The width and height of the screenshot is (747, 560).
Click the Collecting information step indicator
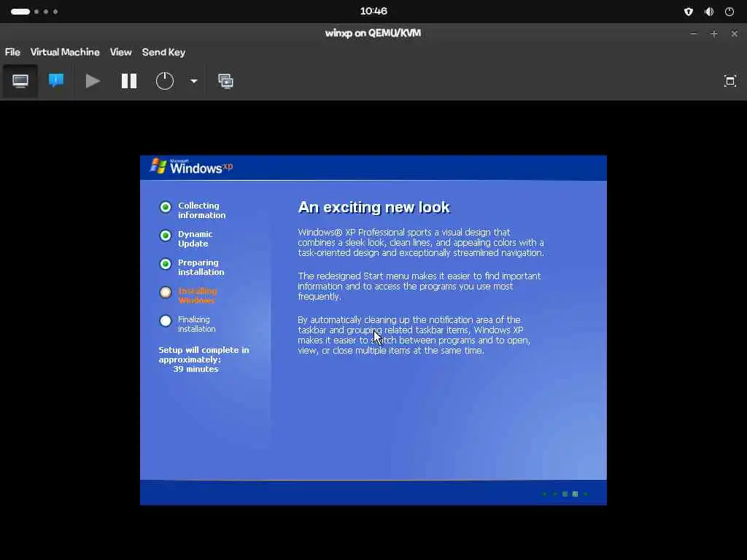point(166,207)
